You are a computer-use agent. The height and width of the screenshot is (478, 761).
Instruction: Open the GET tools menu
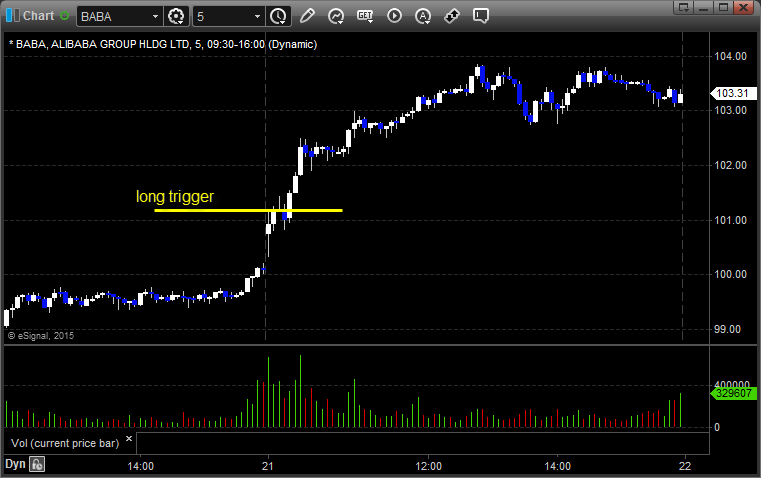pos(365,16)
